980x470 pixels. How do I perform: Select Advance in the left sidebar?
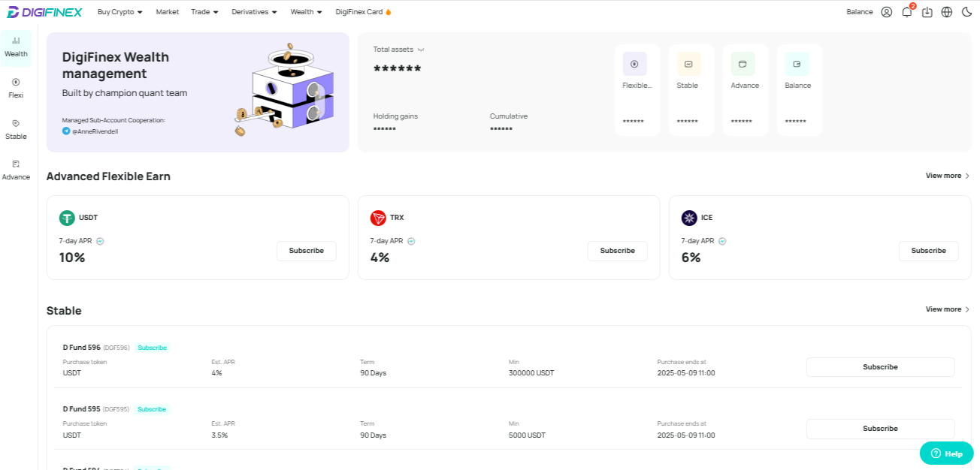pyautogui.click(x=16, y=170)
